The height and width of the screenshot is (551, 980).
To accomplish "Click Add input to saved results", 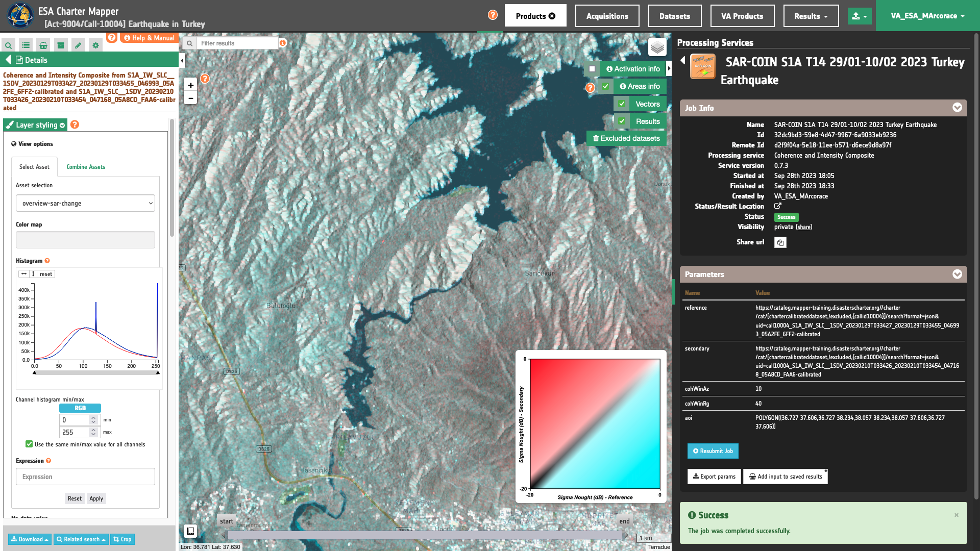I will (785, 477).
